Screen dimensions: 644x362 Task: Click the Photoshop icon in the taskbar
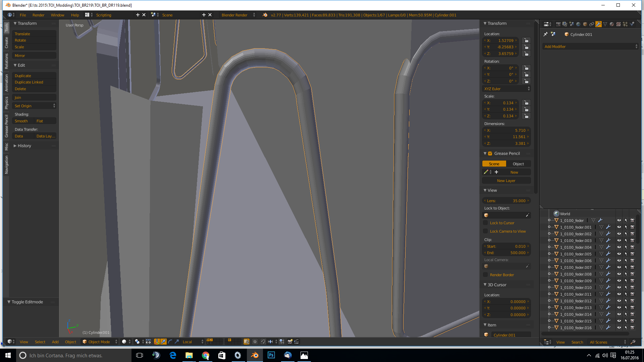tap(271, 355)
